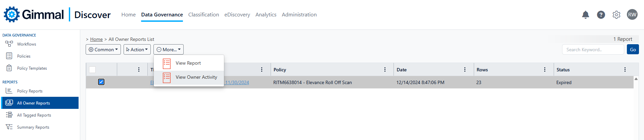This screenshot has height=140, width=644.
Task: Select View Owner Activity menu item
Action: tap(196, 77)
